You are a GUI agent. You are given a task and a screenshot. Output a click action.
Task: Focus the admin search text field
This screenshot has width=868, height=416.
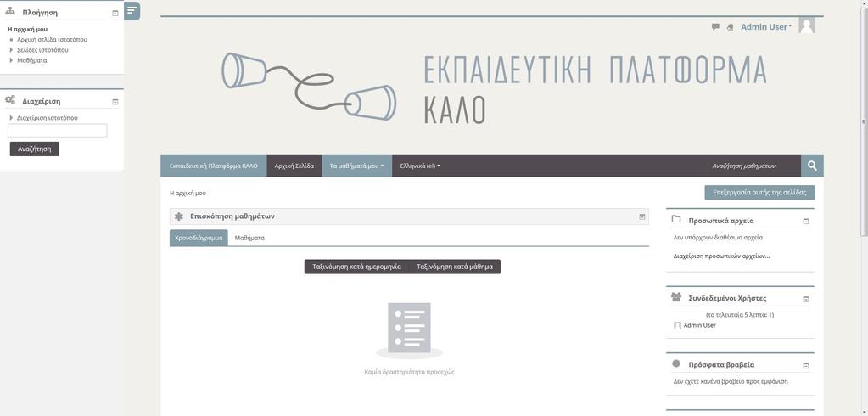click(x=58, y=131)
